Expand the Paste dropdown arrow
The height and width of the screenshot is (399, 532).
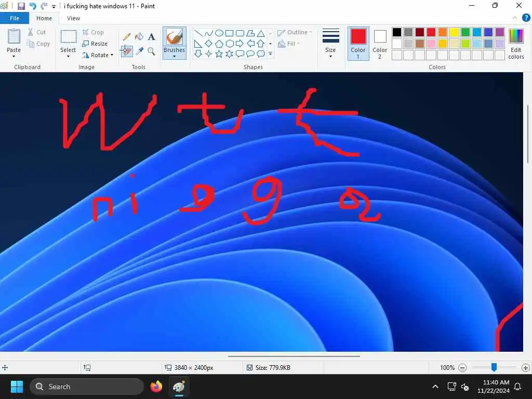click(x=14, y=56)
